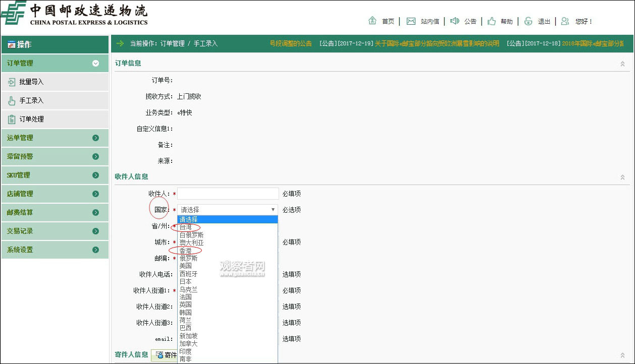Select 新加坡 in the country list
635x364 pixels.
(x=228, y=336)
